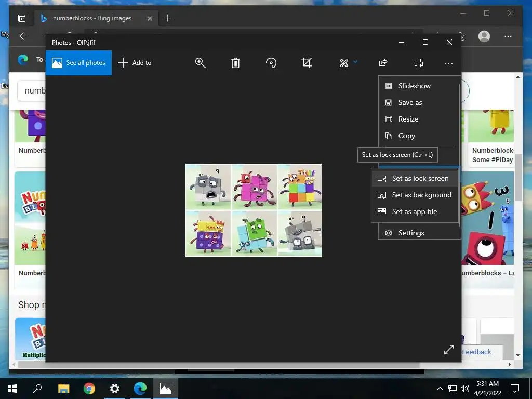
Task: Open network status tray icon
Action: 453,389
